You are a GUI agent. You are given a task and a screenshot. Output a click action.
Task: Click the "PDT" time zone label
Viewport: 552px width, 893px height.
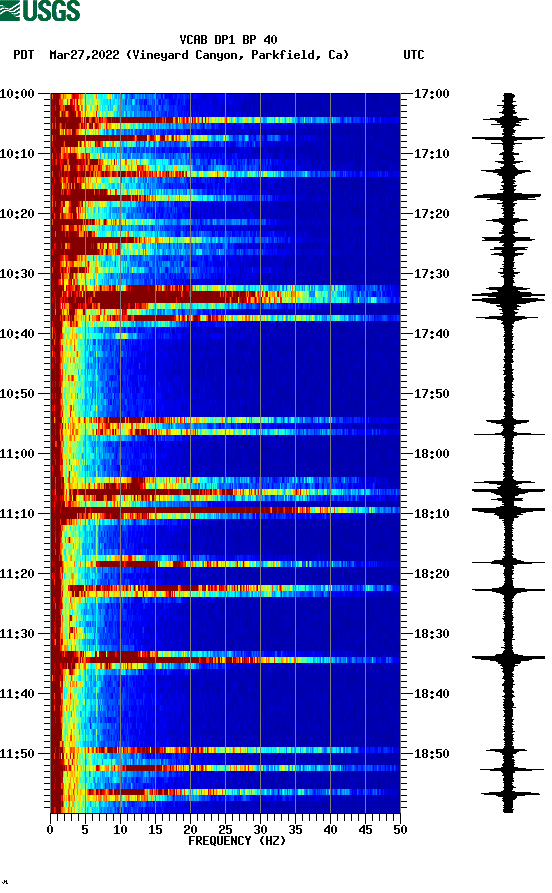tap(23, 55)
